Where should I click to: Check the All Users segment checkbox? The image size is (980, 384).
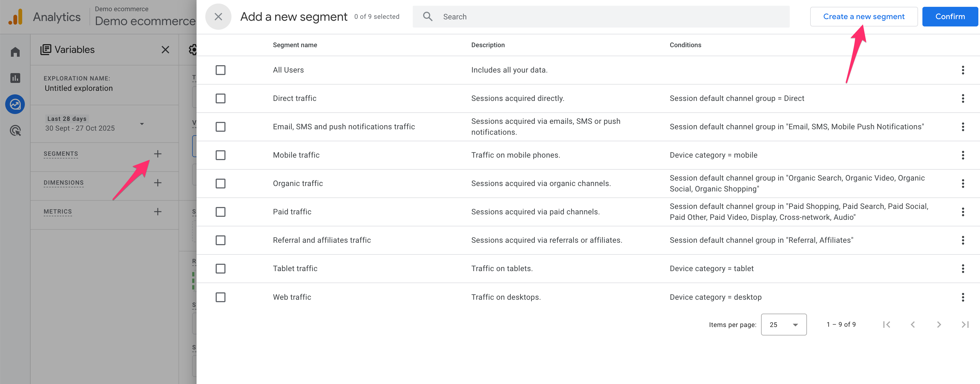(220, 70)
